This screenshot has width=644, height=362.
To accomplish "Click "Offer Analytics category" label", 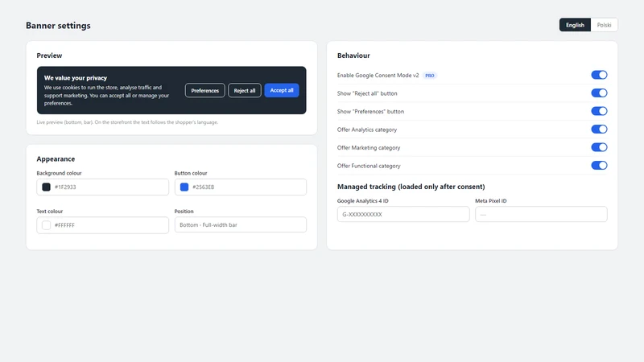I will (367, 130).
